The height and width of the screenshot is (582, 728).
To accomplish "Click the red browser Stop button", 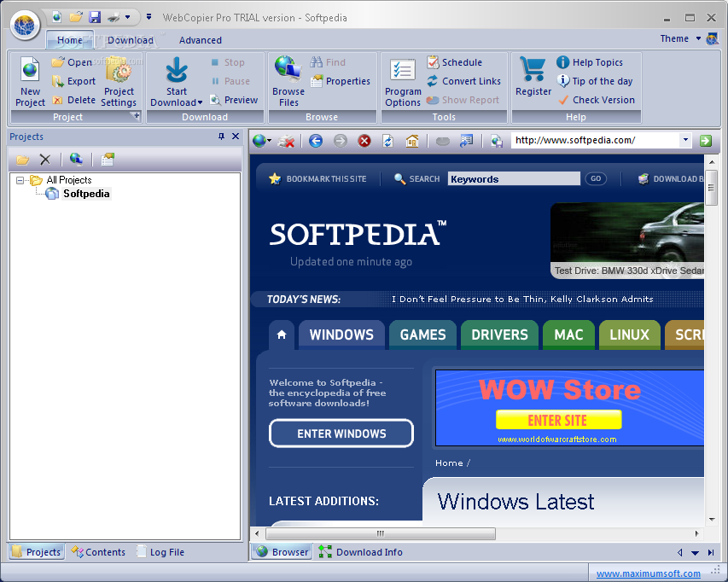I will point(364,141).
